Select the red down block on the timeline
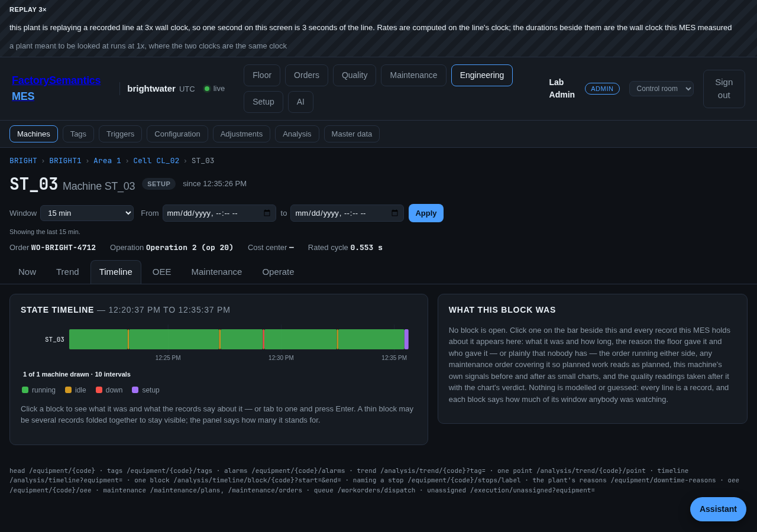Image resolution: width=757 pixels, height=532 pixels. (x=264, y=339)
